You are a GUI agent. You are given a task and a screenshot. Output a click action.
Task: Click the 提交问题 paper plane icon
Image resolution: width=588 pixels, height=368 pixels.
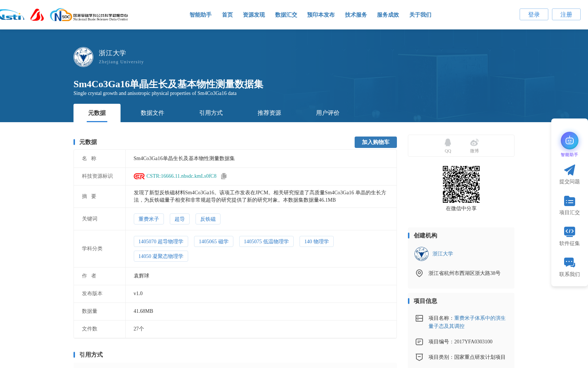[x=570, y=170]
